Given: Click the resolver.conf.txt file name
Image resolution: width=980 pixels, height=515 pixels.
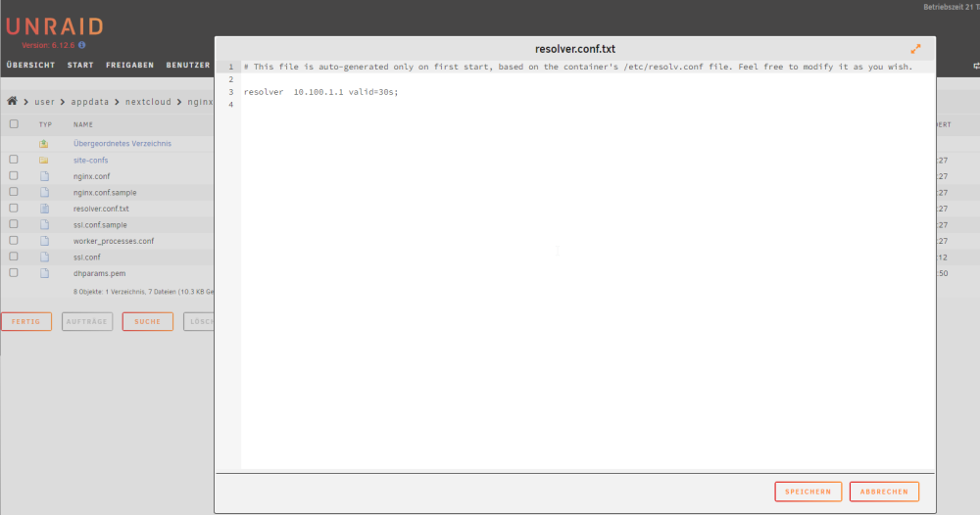Looking at the screenshot, I should [101, 210].
